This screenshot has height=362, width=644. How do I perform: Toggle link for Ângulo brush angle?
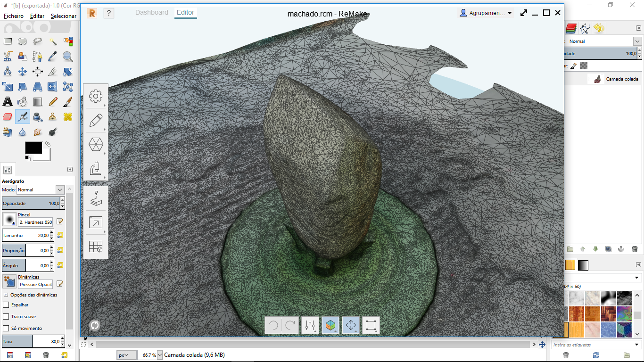tap(60, 265)
